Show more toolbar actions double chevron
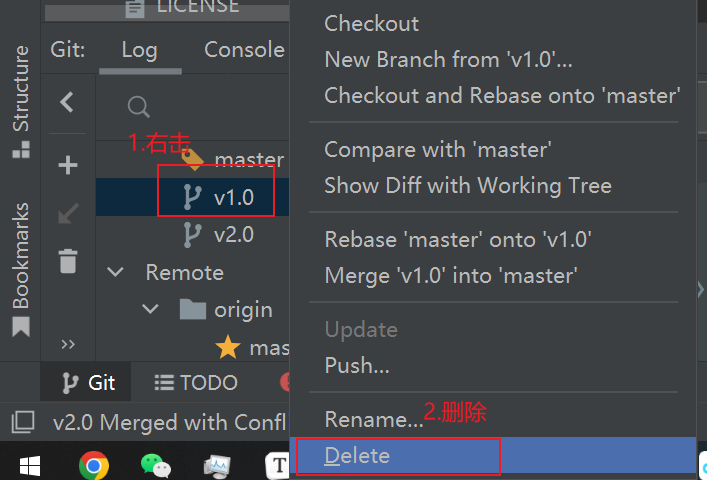 (68, 344)
